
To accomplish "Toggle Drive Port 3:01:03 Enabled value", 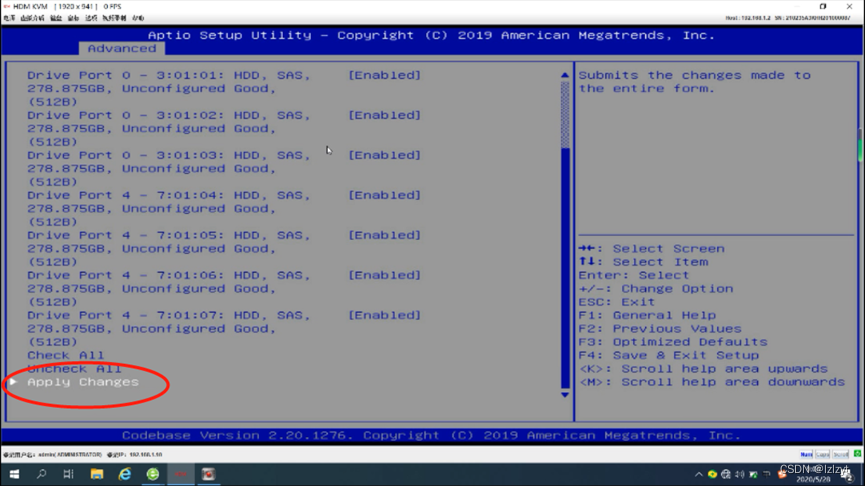I will [x=385, y=155].
